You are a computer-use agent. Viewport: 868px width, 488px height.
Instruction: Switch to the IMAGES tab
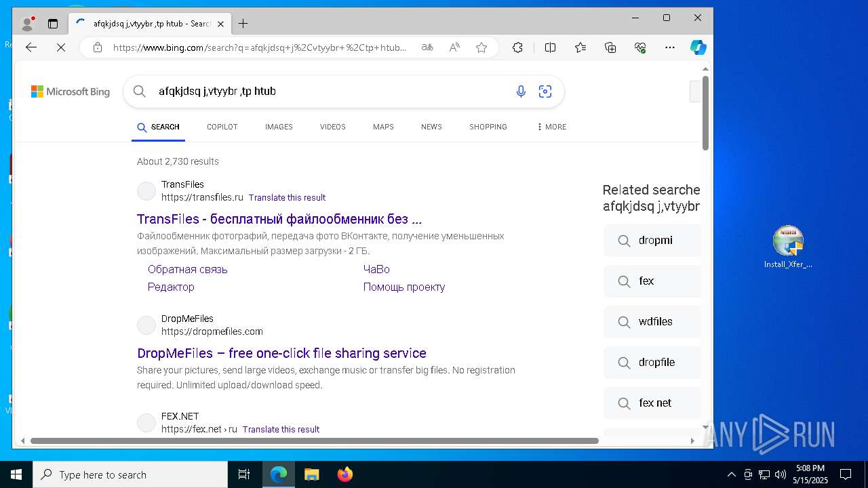(279, 127)
